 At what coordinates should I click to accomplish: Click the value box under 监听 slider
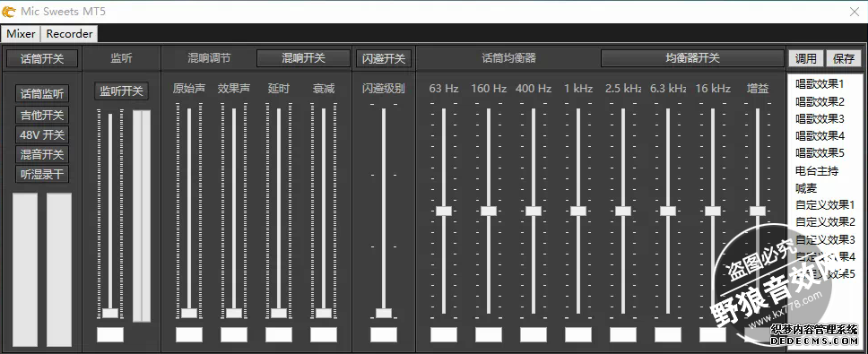(110, 334)
